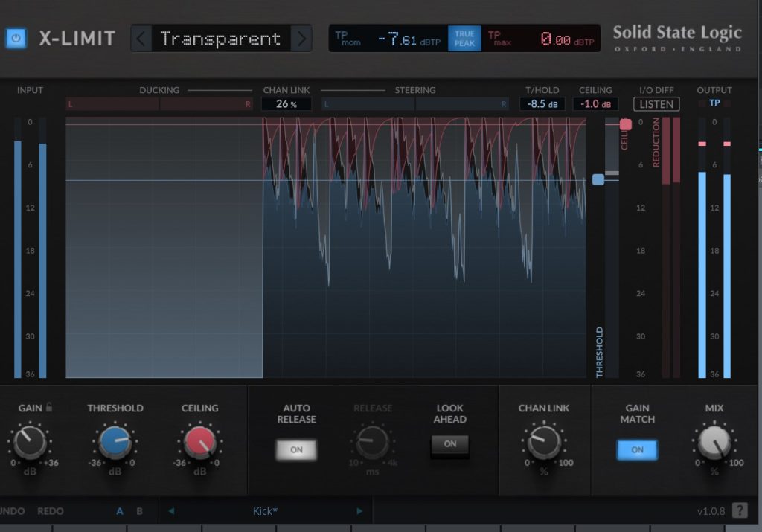Click the Gain knob
This screenshot has width=762, height=532.
point(30,443)
